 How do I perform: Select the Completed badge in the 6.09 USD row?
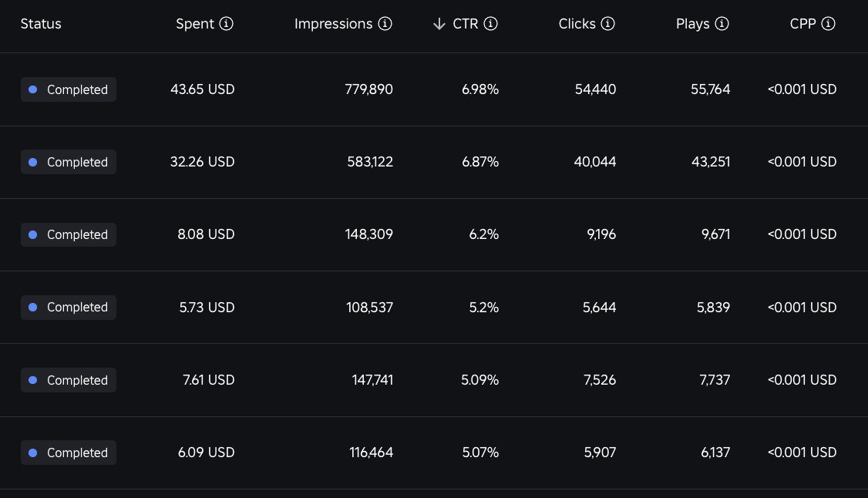(x=69, y=453)
